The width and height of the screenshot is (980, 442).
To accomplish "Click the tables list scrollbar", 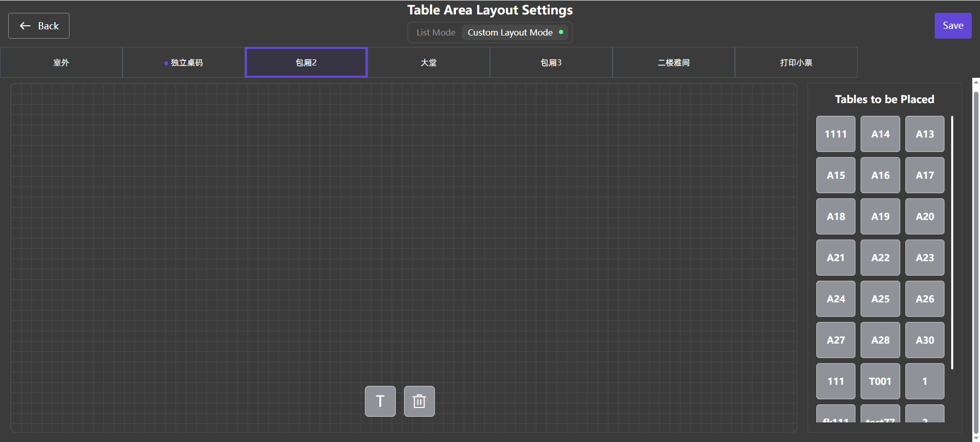I will [952, 242].
